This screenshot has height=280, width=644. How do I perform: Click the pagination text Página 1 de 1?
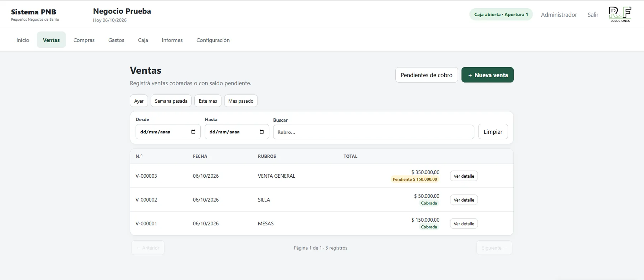(308, 248)
